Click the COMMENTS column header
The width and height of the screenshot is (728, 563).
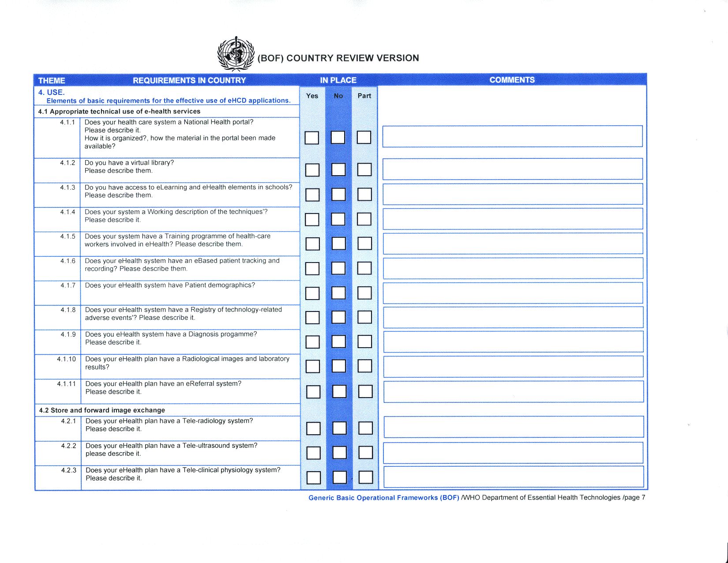(512, 80)
